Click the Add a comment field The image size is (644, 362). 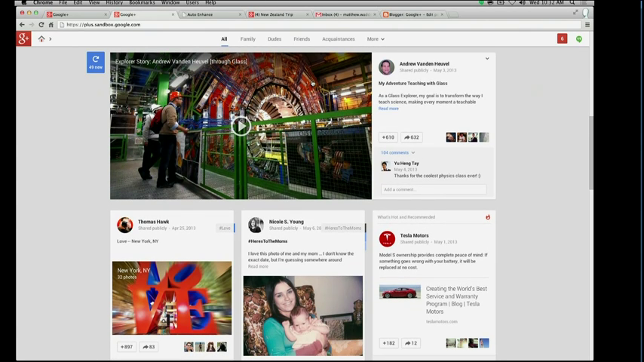click(x=434, y=189)
